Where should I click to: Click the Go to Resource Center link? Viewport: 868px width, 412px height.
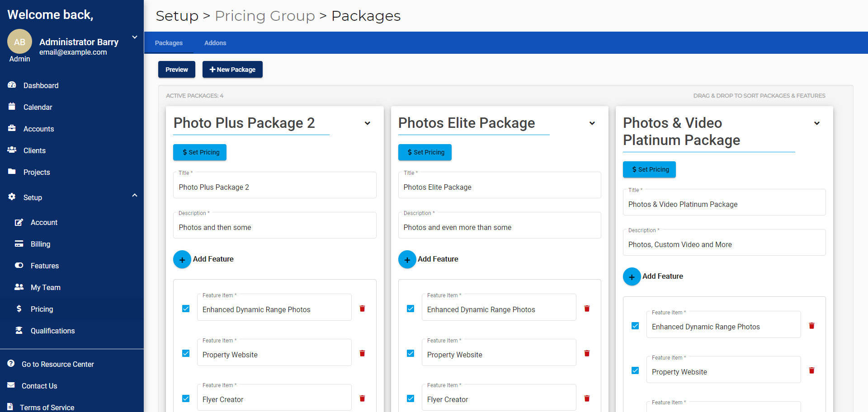coord(58,364)
